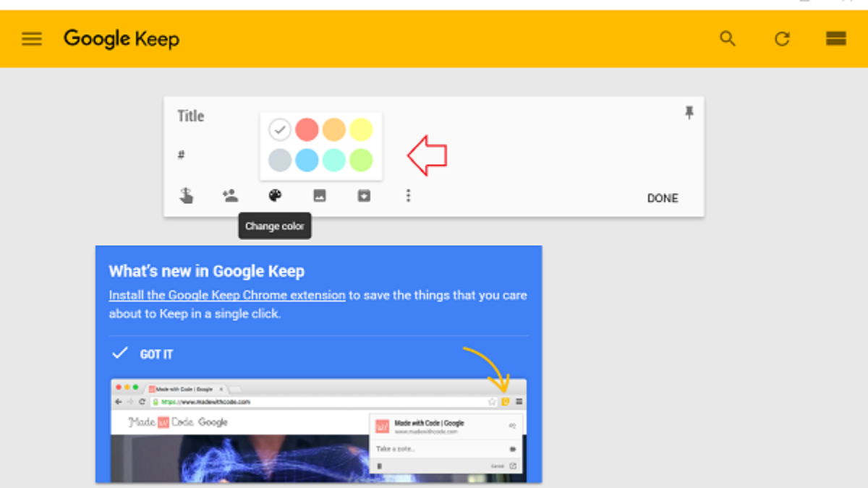Archive the note using archive icon
The image size is (868, 488).
364,195
